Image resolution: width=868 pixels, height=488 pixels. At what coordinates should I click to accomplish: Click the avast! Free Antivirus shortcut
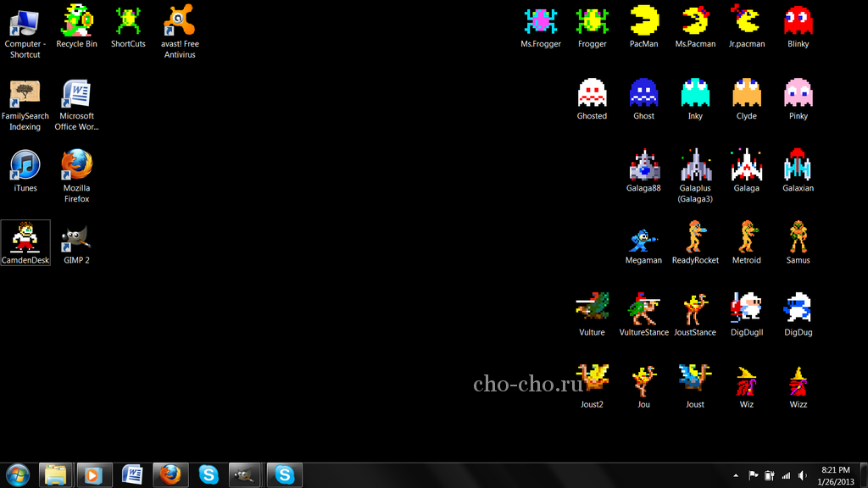coord(179,22)
